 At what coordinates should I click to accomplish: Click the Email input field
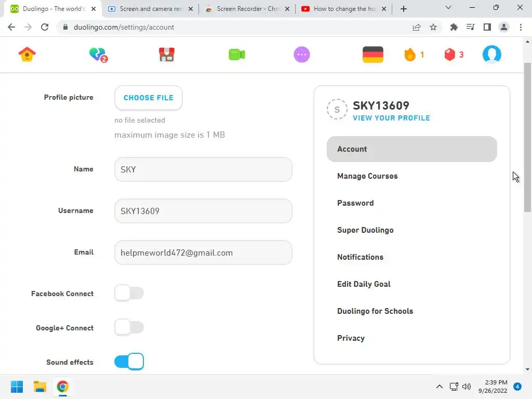(x=203, y=253)
